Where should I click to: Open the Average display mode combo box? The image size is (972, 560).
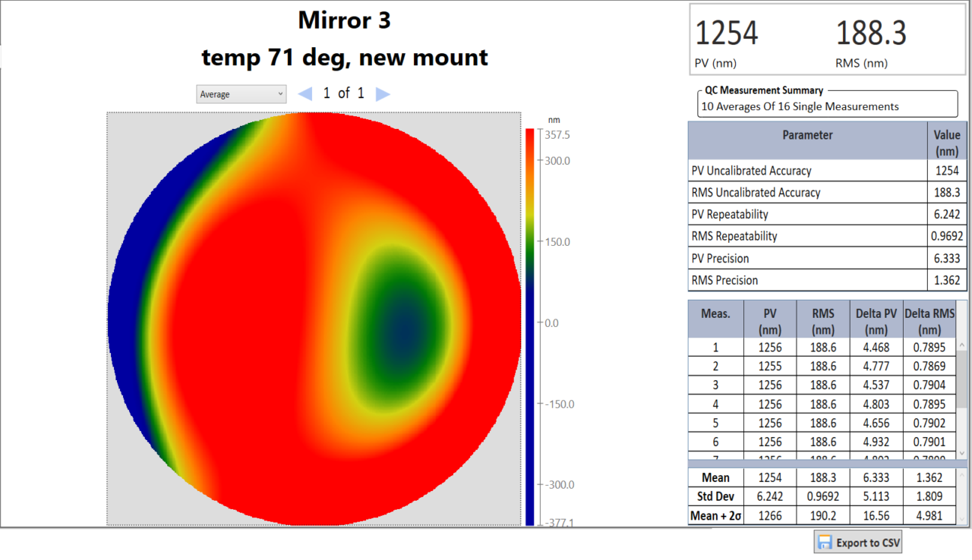point(241,93)
